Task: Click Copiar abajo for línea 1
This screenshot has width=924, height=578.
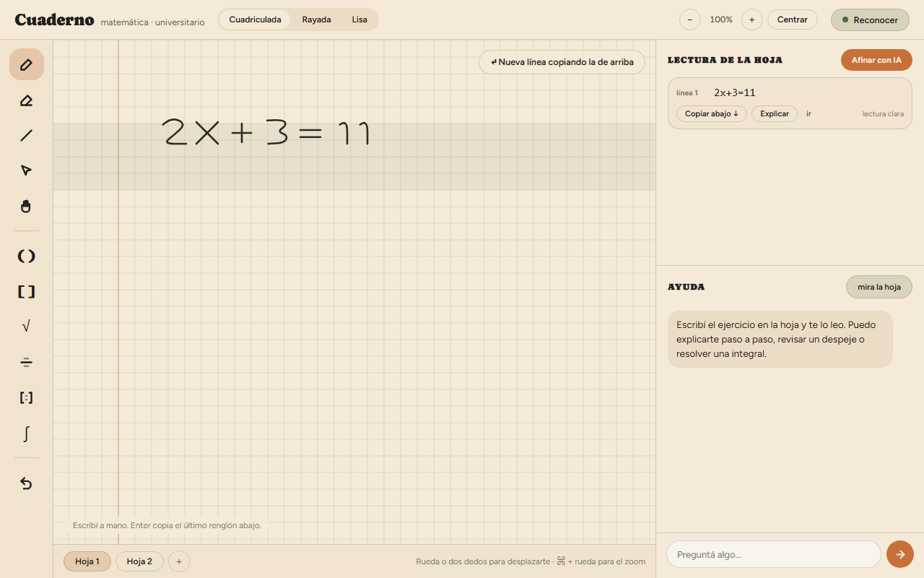Action: click(712, 113)
